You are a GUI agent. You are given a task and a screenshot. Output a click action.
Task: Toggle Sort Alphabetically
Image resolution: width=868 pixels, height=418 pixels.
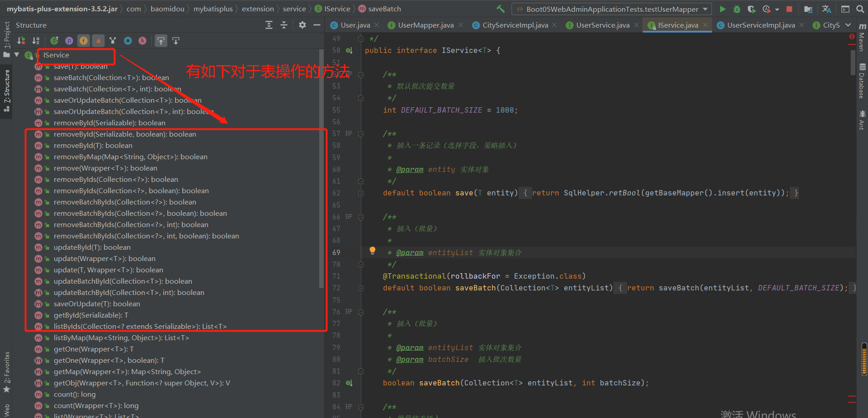pos(36,41)
